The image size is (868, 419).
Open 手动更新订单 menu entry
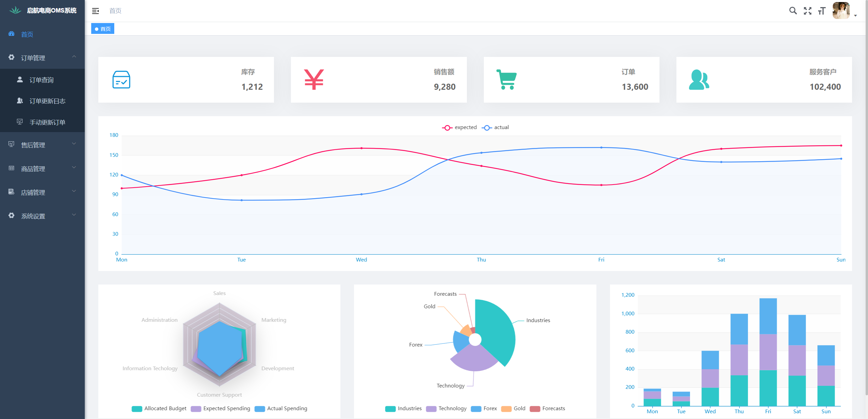tap(47, 122)
